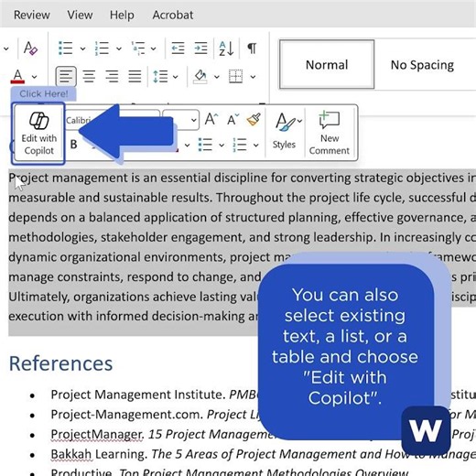Click the References heading
Screen dimensions: 476x476
[60, 363]
